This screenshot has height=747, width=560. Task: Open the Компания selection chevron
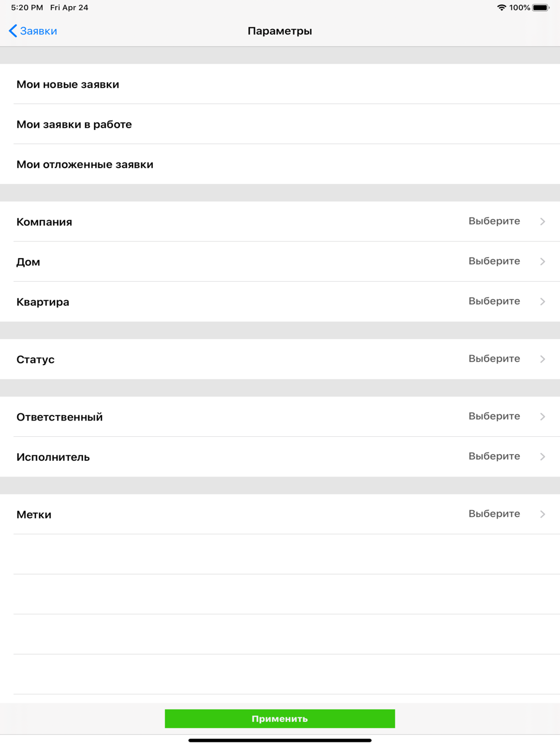click(x=543, y=222)
